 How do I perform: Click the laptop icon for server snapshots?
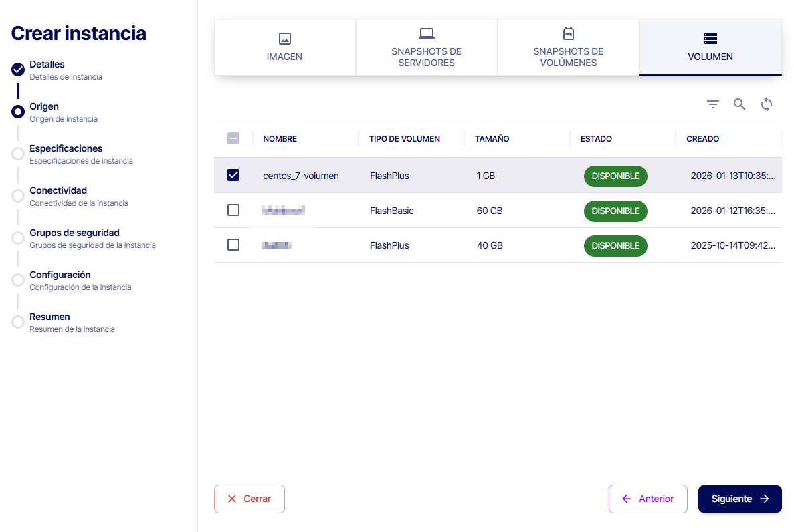pos(426,33)
